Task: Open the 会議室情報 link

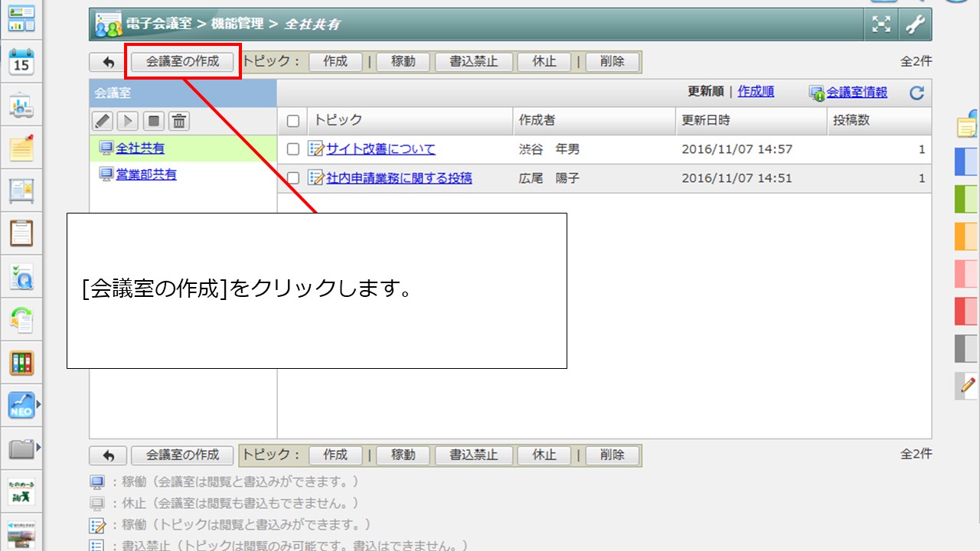Action: coord(857,93)
